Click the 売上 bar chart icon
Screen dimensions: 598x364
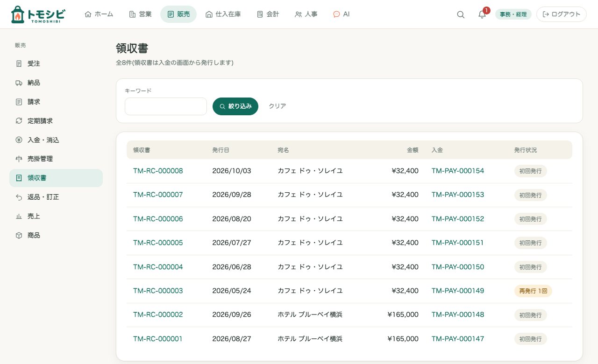click(19, 216)
